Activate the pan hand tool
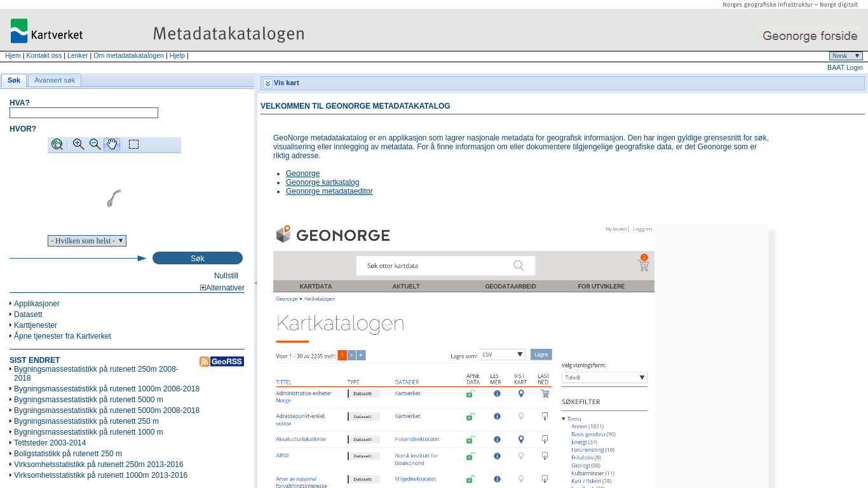 tap(112, 144)
